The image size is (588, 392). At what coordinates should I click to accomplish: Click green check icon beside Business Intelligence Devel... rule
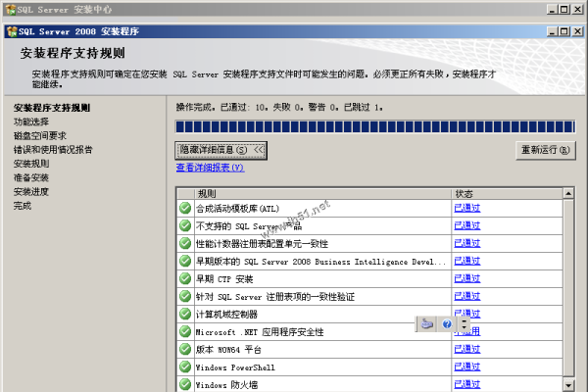point(185,261)
